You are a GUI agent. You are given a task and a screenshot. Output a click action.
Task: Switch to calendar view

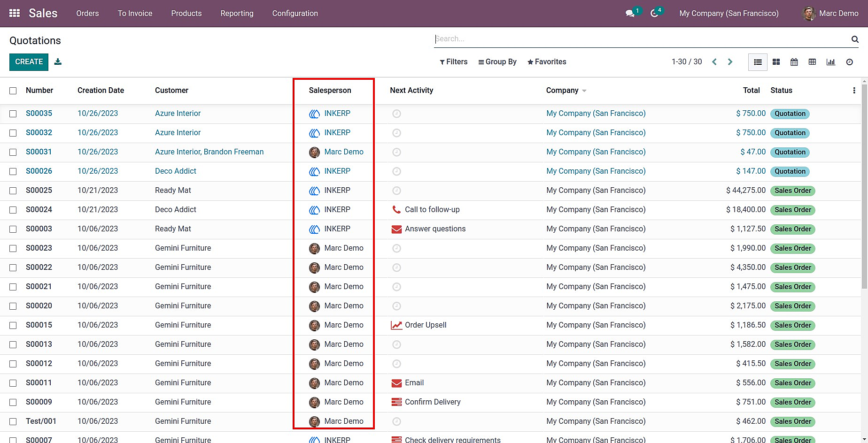pyautogui.click(x=794, y=62)
